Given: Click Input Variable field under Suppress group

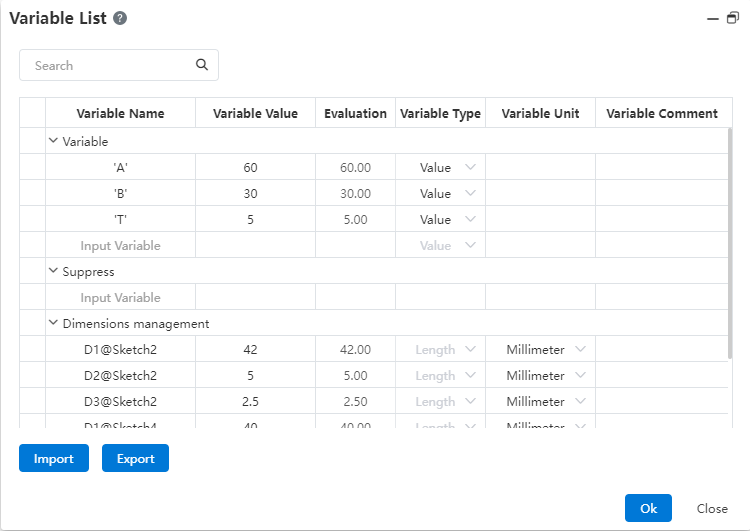Looking at the screenshot, I should (121, 297).
